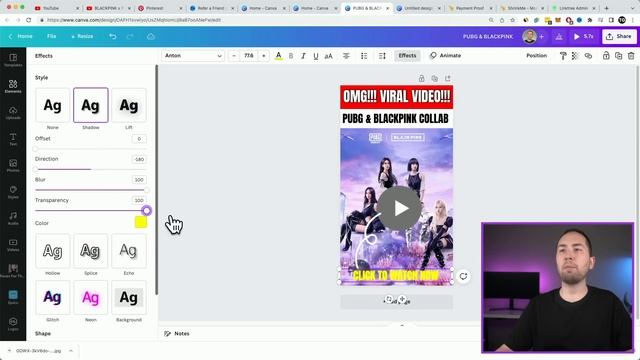Lock the page above the canvas

tap(422, 78)
